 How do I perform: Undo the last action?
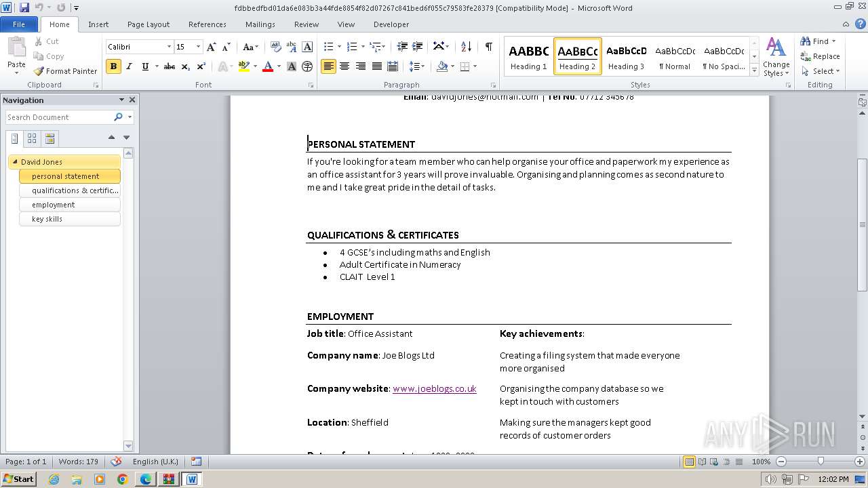click(39, 8)
